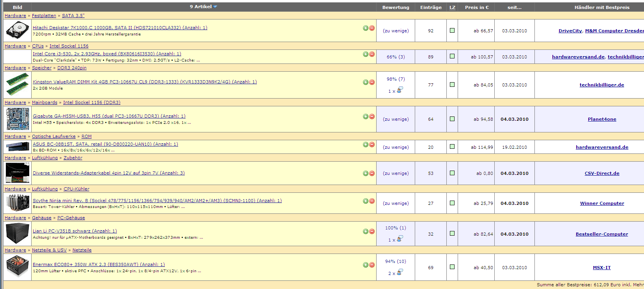644x289 pixels.
Task: Go to the 'Optische Laufwerke' category link
Action: (x=54, y=136)
